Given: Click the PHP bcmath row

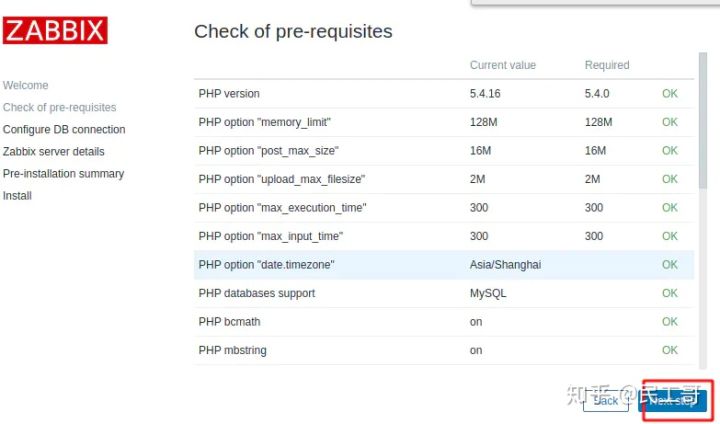Looking at the screenshot, I should pyautogui.click(x=444, y=322).
